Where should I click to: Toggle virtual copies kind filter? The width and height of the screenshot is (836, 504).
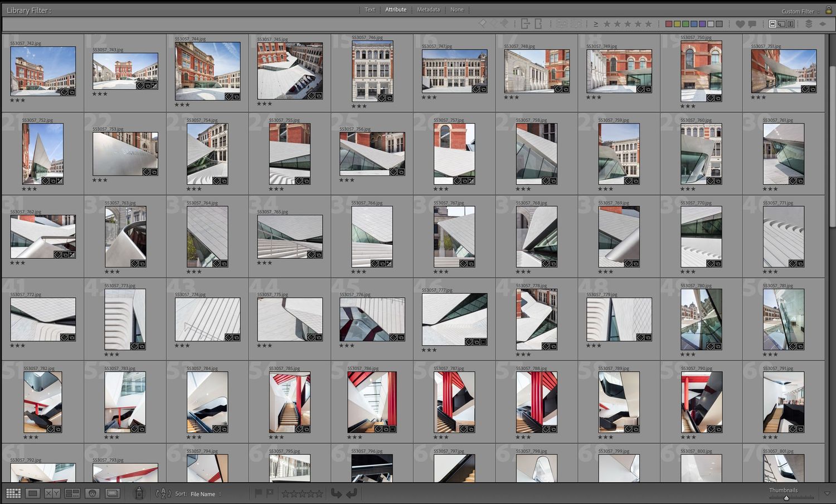click(781, 24)
